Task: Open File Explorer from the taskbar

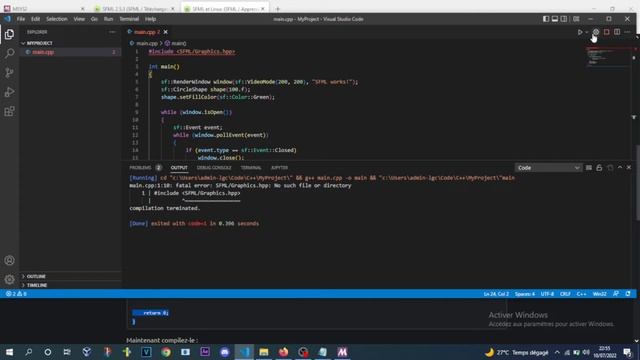Action: click(x=264, y=352)
